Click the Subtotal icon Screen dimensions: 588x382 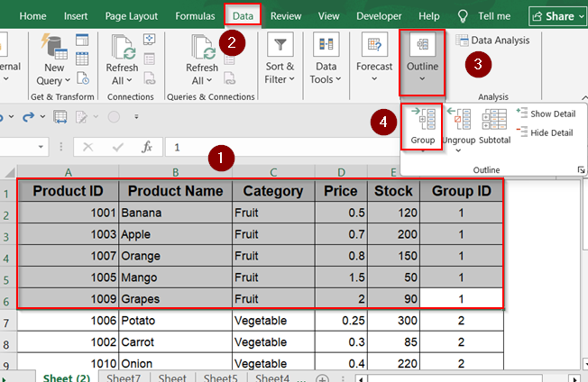(x=494, y=126)
